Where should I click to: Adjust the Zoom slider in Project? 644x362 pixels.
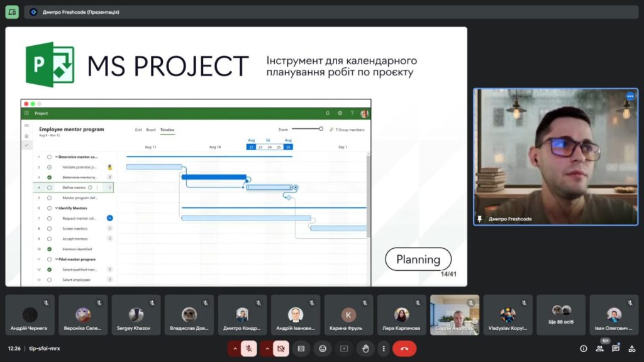pos(307,129)
